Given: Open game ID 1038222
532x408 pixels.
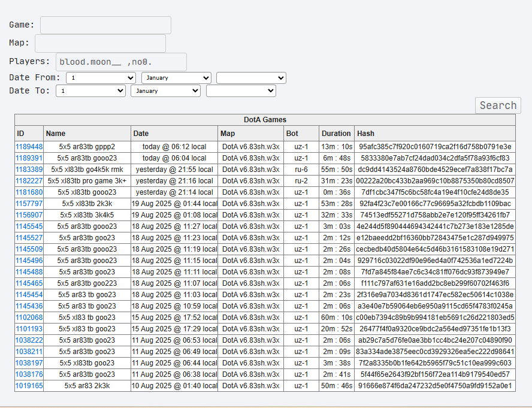Looking at the screenshot, I should click(29, 340).
